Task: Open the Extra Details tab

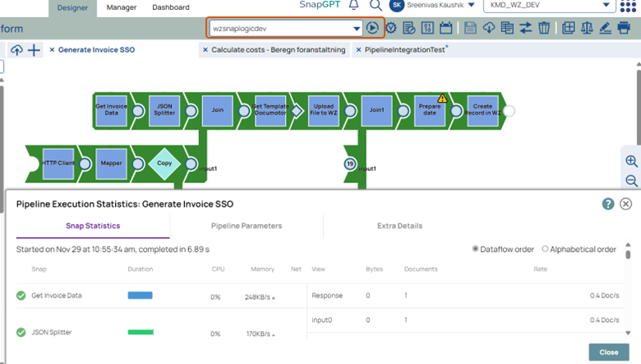Action: 400,226
